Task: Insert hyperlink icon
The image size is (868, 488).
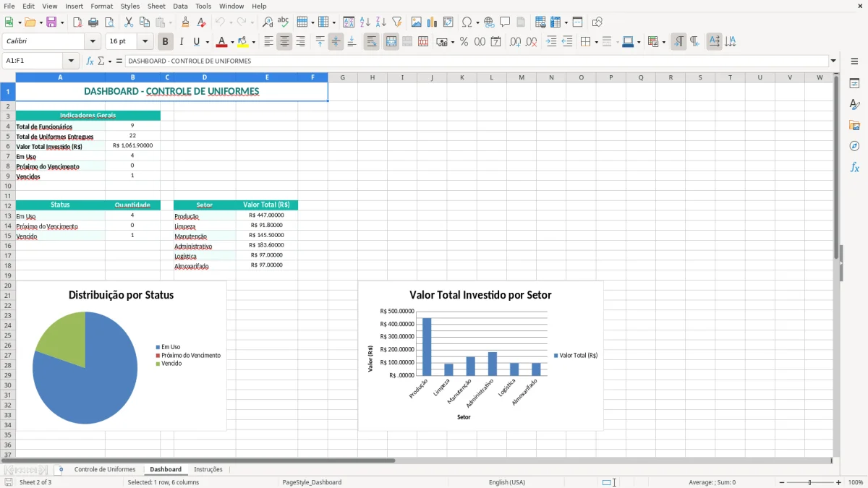Action: 489,22
